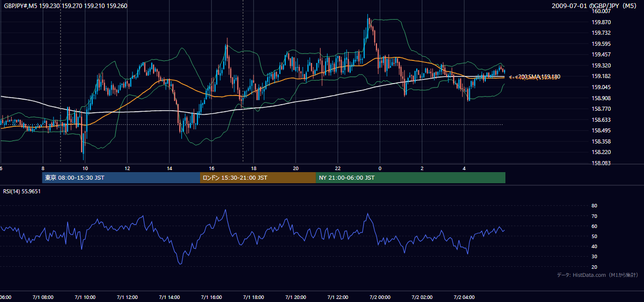This screenshot has width=644, height=302.
Task: Click the bottom time label 7/1 22:00
Action: pyautogui.click(x=337, y=297)
